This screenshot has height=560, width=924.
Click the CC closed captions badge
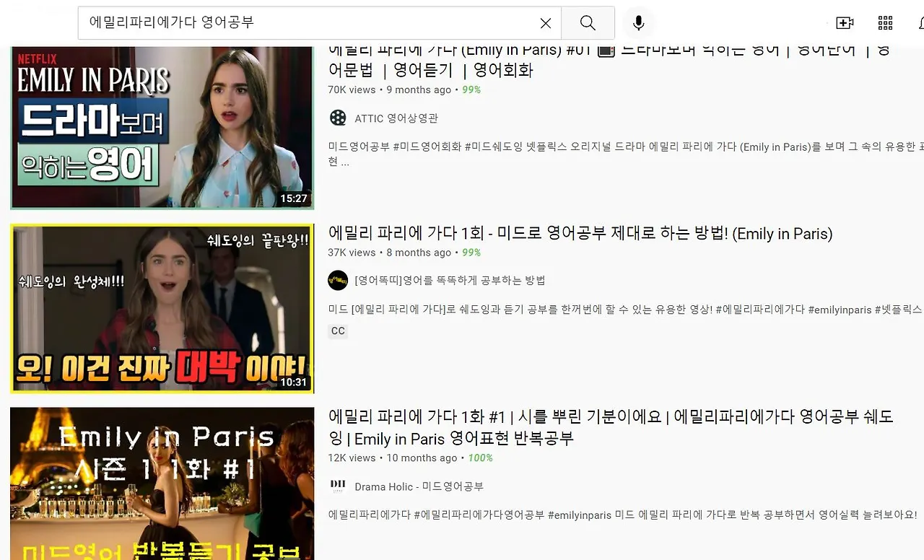(337, 331)
